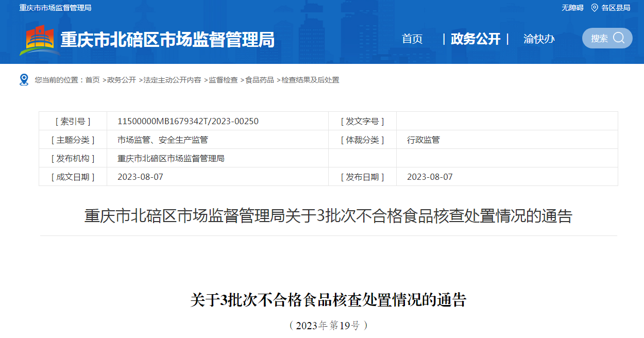The height and width of the screenshot is (338, 644).
Task: Open 重庆市市场监督管理局 link in top bar
Action: tap(56, 8)
